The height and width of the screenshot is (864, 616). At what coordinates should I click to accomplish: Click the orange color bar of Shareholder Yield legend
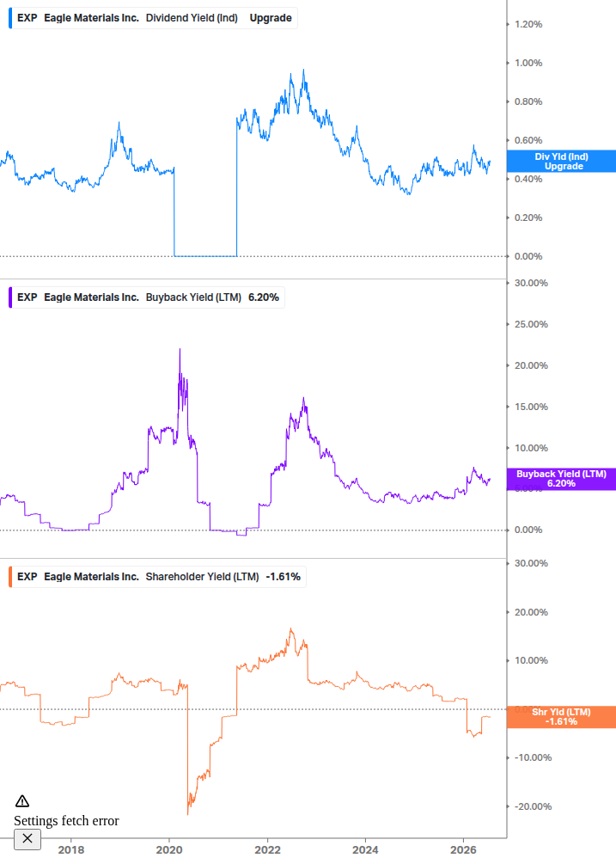pos(10,576)
